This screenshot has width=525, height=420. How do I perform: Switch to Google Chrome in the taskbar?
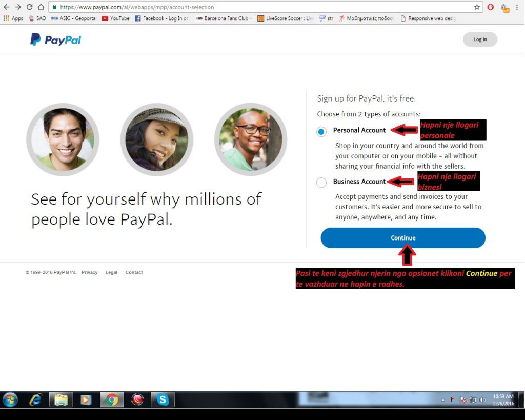(x=112, y=399)
